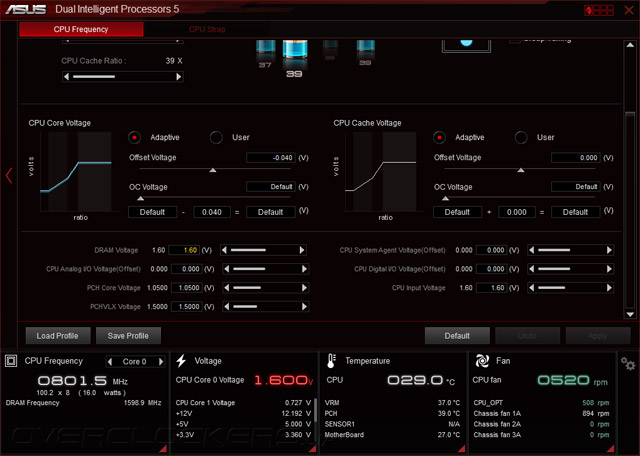Click CPU Cache Offset Voltage slider
This screenshot has width=640, height=456.
coord(520,169)
